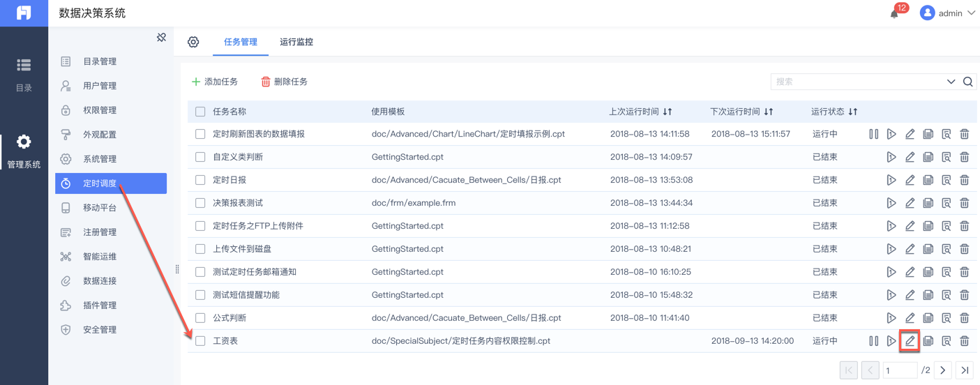Pause the 定时刷新图表的数据填报 task
Screen dimensions: 980x385
873,134
